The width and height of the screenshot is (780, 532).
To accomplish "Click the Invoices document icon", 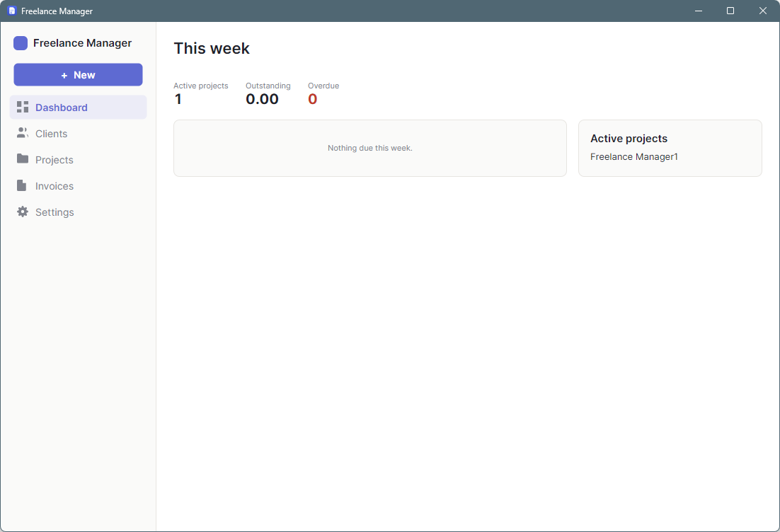I will point(21,185).
